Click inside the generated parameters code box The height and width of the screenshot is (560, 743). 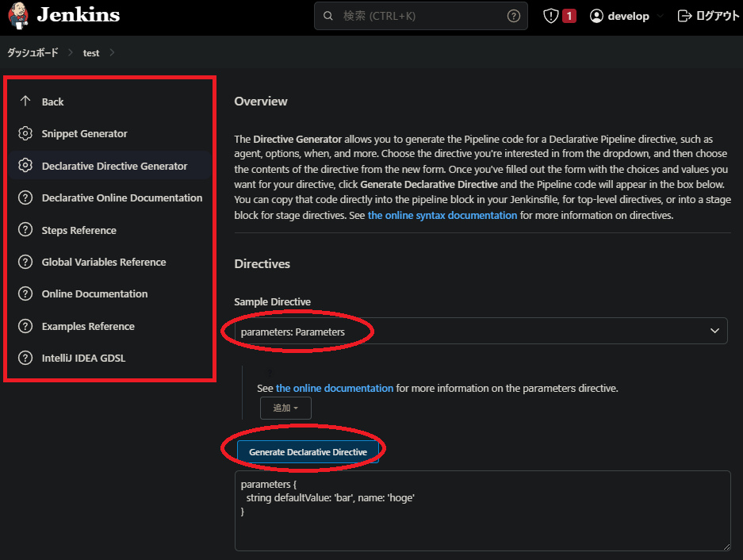coord(482,511)
